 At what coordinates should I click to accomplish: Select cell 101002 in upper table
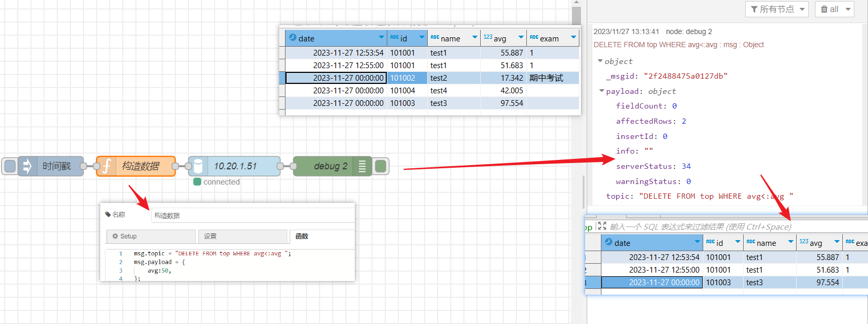click(407, 78)
